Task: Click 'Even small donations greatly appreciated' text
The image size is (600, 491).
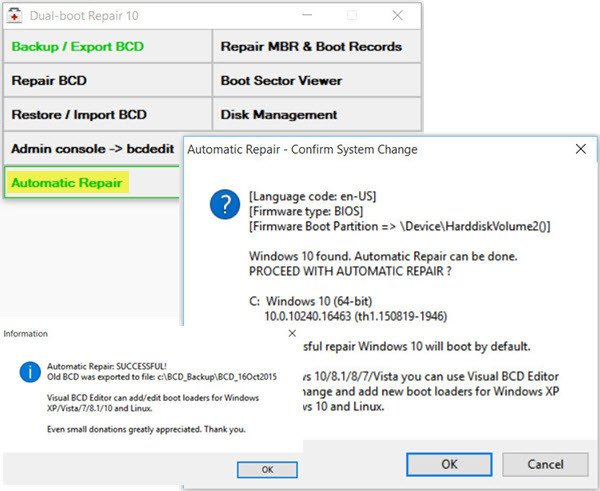Action: [x=146, y=429]
